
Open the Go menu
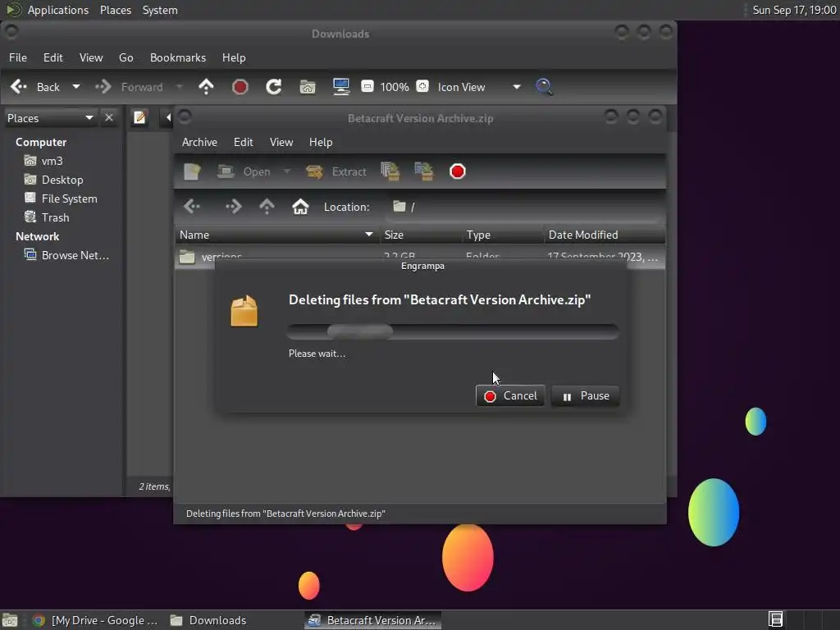(126, 57)
